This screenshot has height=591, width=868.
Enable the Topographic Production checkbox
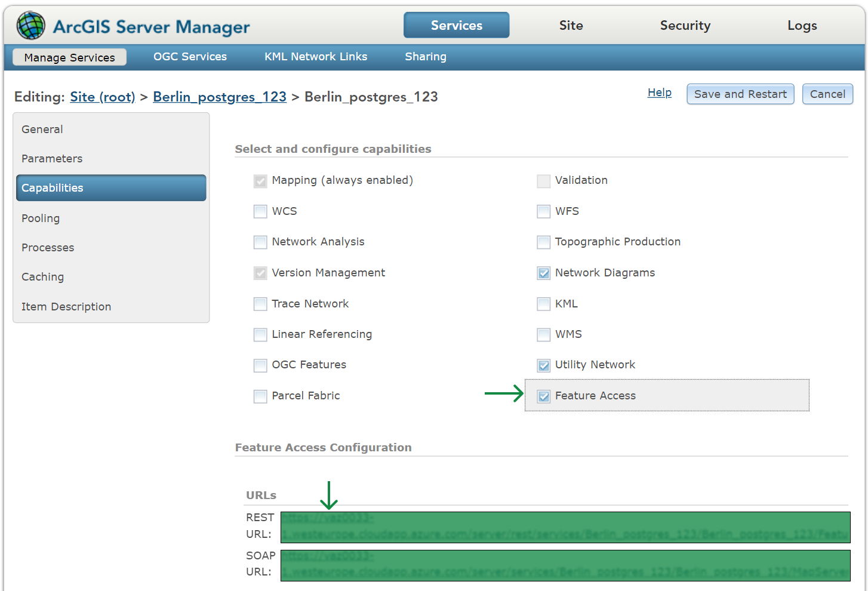tap(543, 242)
